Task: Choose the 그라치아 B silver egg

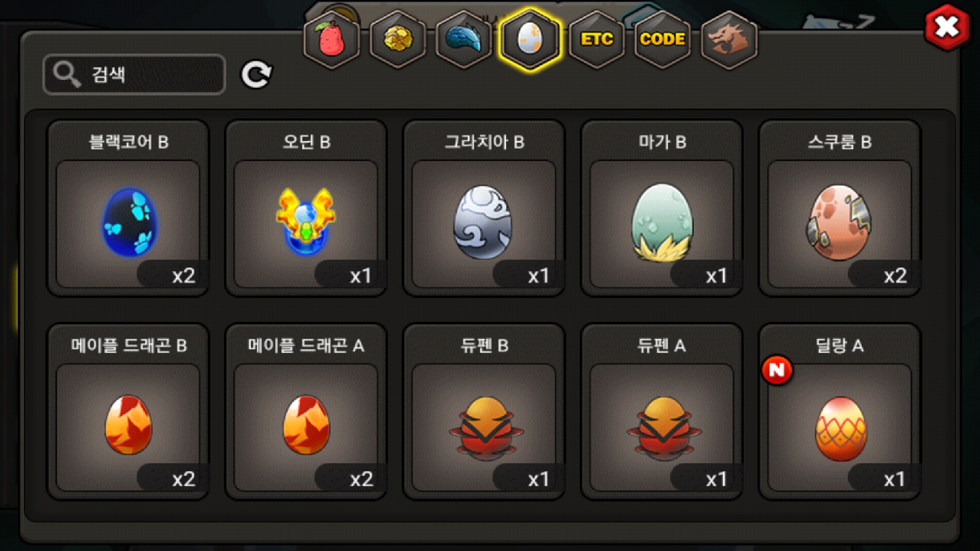Action: pos(484,208)
